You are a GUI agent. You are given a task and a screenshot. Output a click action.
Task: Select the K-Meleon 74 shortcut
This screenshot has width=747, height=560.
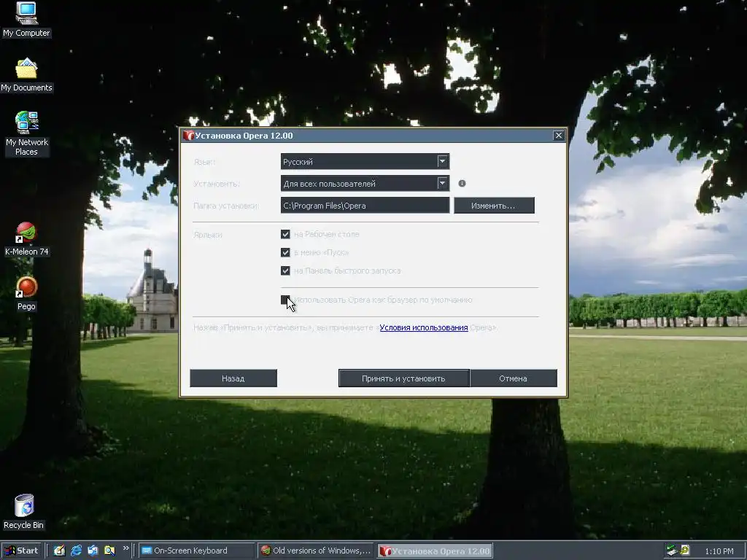point(26,239)
